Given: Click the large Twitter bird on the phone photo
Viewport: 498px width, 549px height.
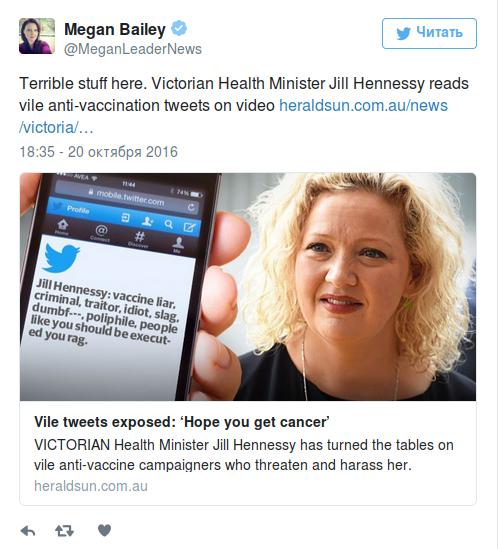Looking at the screenshot, I should click(61, 258).
